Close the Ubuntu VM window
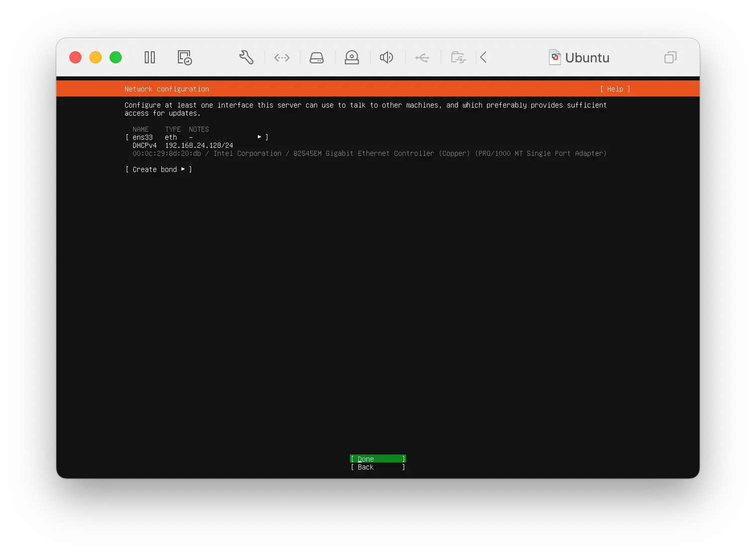The height and width of the screenshot is (553, 756). coord(75,57)
